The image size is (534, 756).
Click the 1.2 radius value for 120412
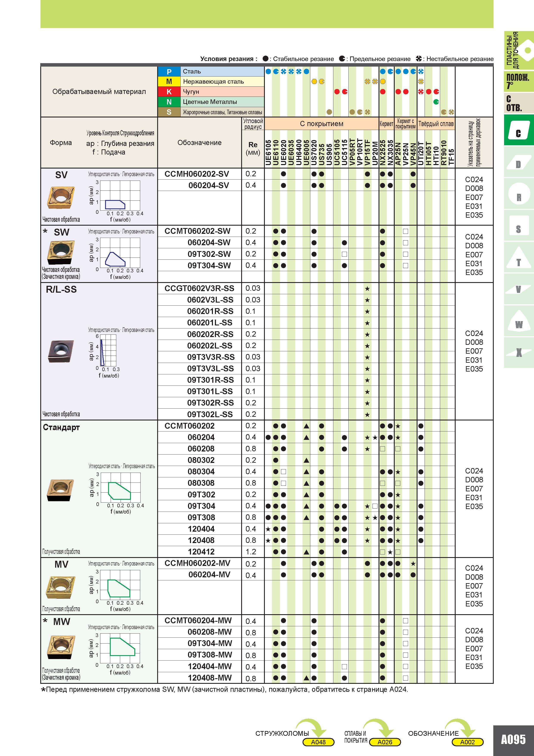(x=251, y=551)
